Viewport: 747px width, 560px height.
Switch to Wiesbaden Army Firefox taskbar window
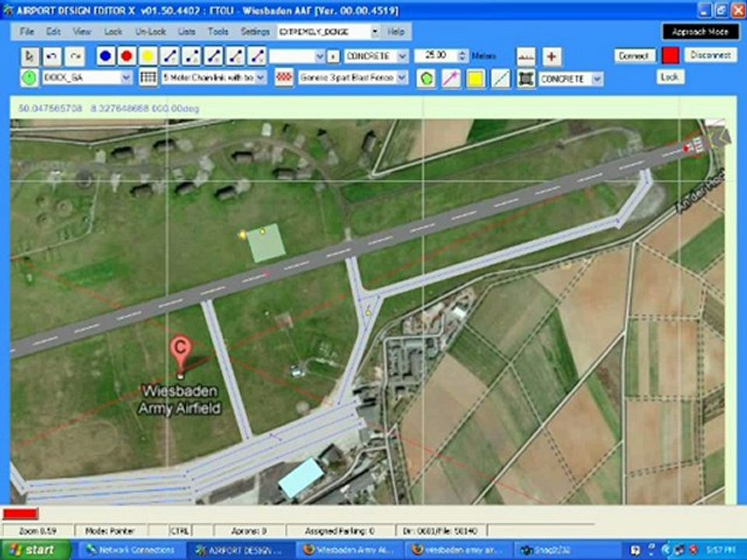[x=351, y=550]
